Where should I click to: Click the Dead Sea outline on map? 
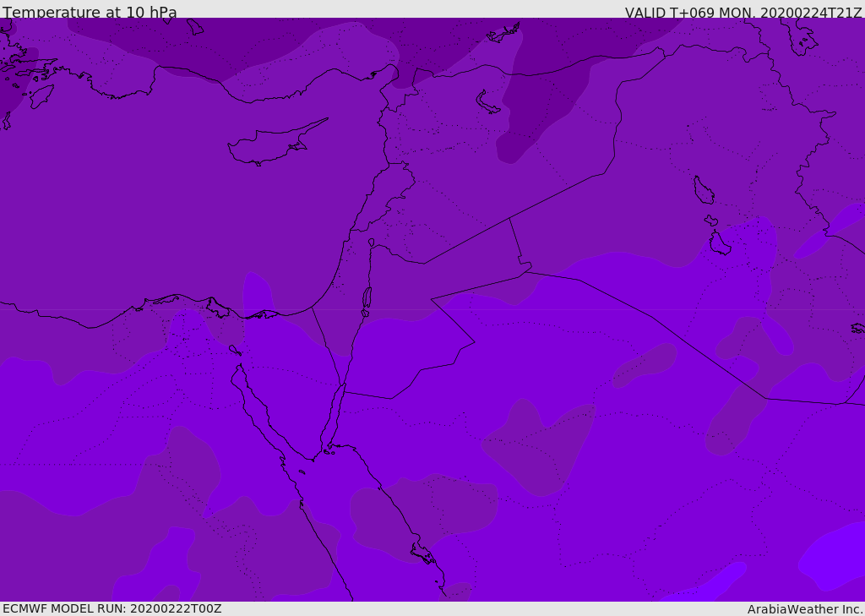(367, 300)
